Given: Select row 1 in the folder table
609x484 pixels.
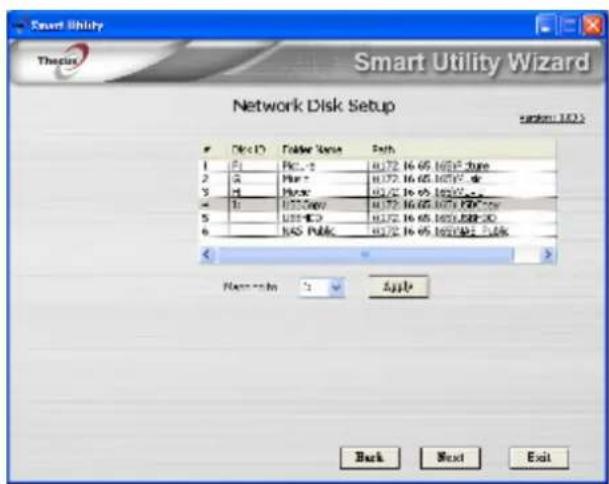Looking at the screenshot, I should click(378, 166).
